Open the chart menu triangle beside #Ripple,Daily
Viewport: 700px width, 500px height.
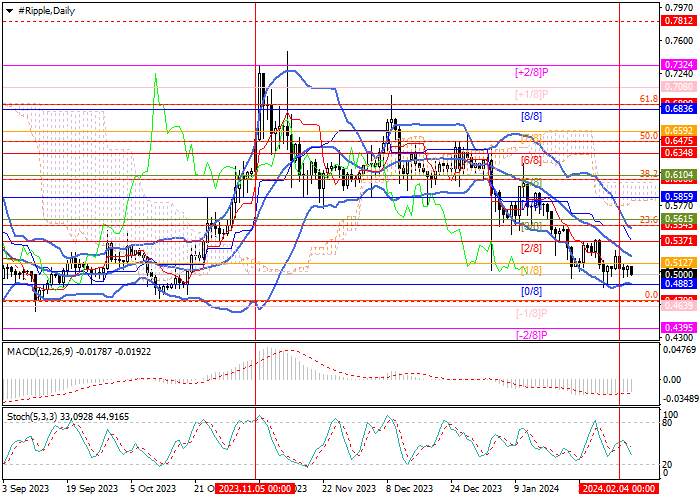pos(9,11)
